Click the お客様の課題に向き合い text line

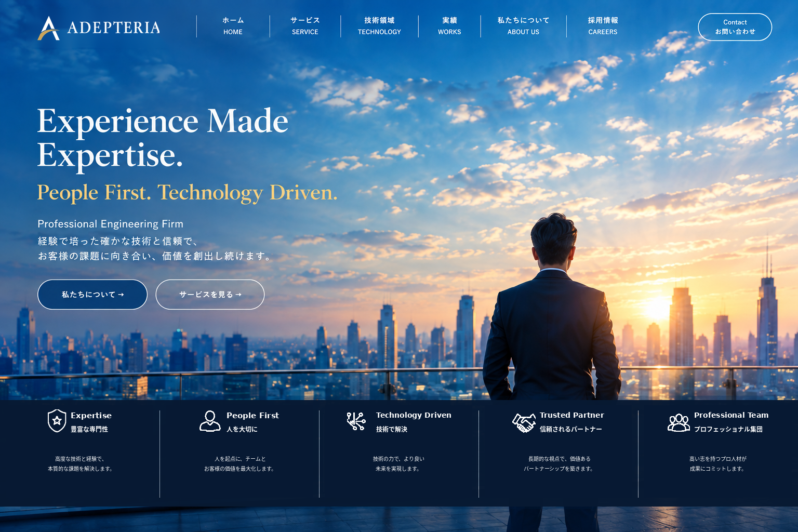[154, 256]
